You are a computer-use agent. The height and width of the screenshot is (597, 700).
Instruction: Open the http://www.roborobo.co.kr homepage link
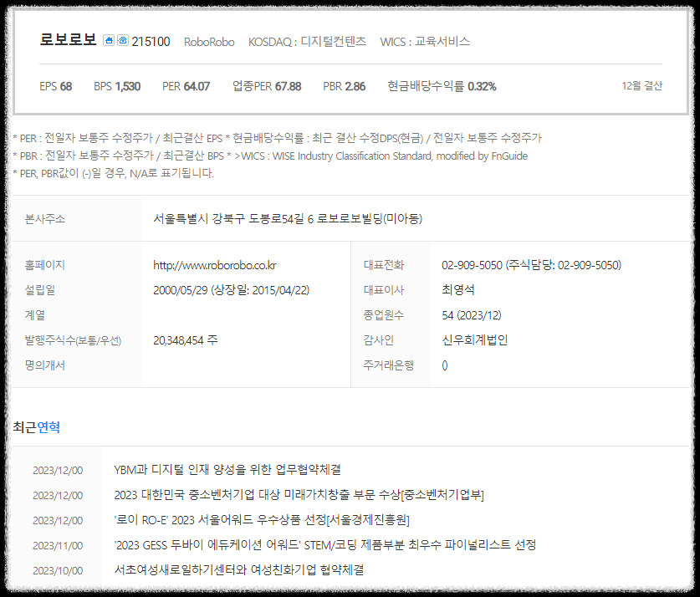pos(215,266)
